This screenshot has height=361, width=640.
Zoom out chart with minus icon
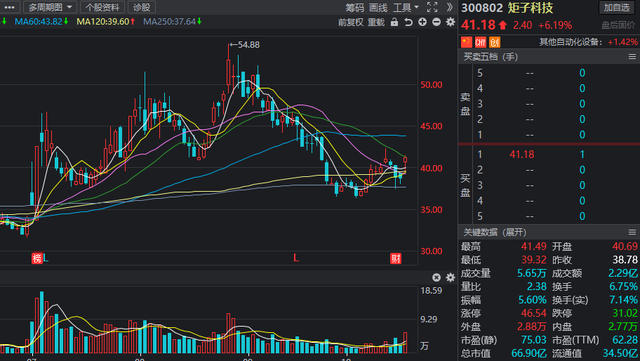click(436, 22)
